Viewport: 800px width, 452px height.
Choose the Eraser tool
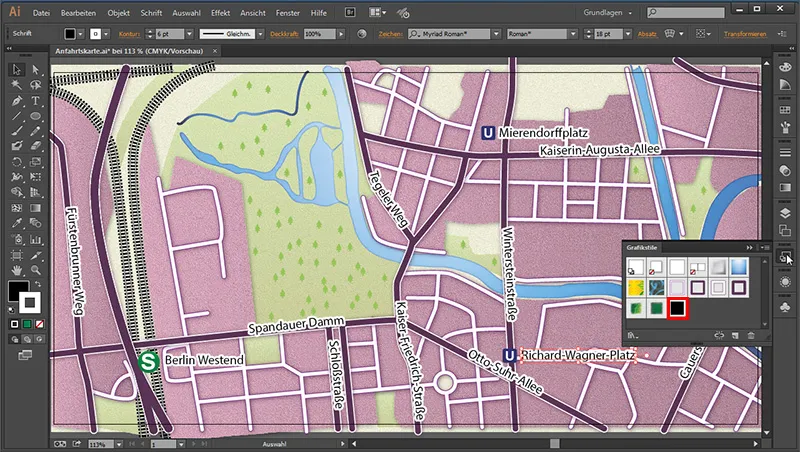pos(35,146)
